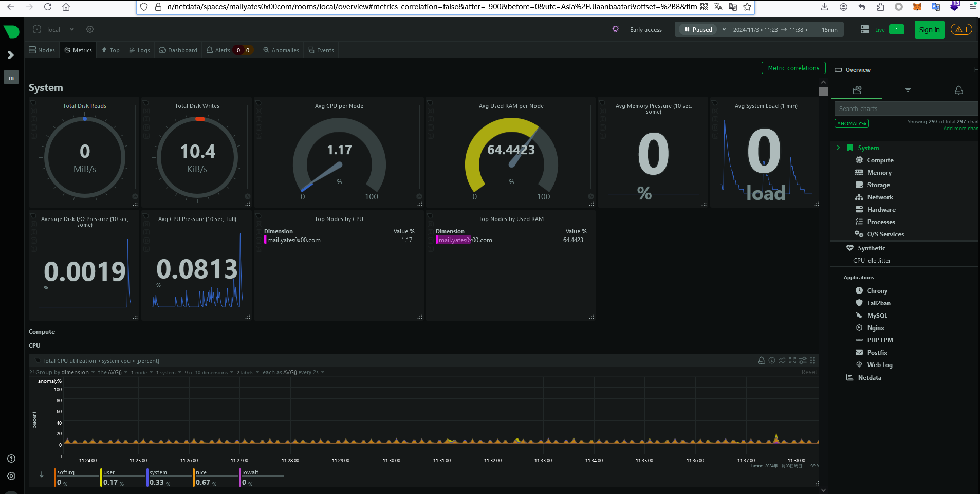Open the 9 of 10 dimensions dropdown

click(209, 372)
